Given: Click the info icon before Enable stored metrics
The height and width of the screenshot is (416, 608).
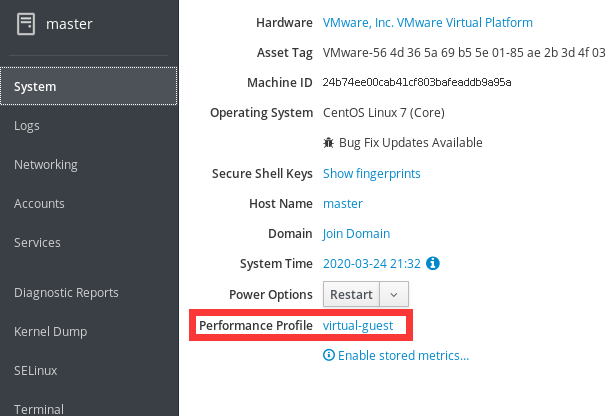Looking at the screenshot, I should (329, 355).
